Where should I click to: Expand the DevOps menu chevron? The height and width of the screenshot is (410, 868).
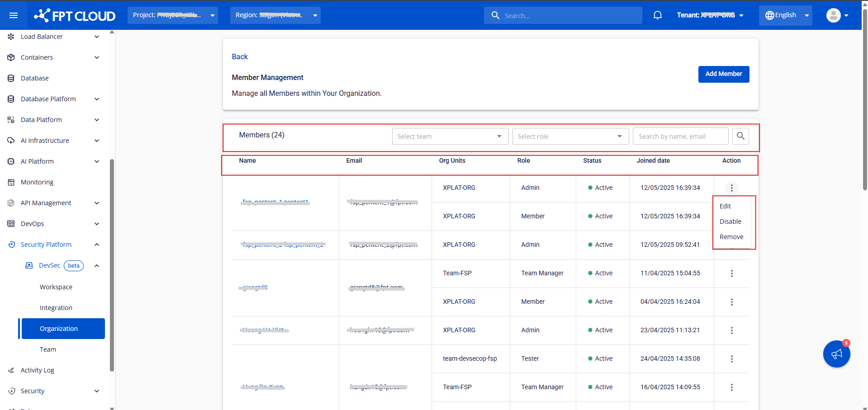pos(97,224)
